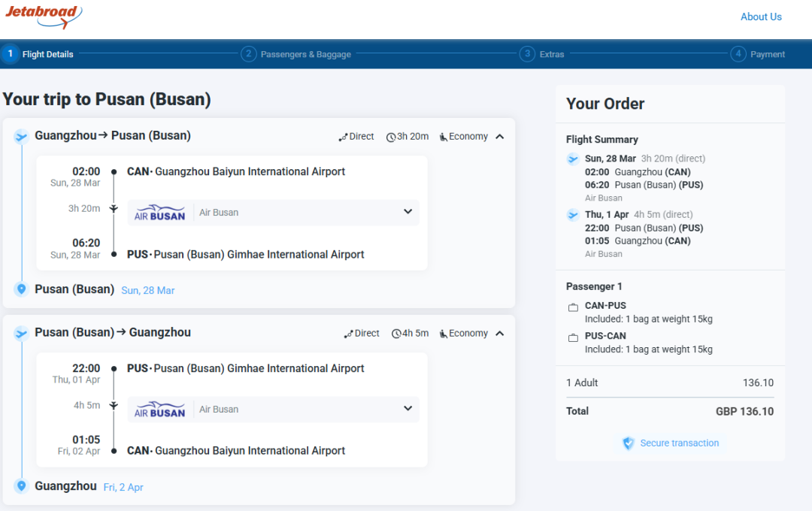Click the Your Order heading
This screenshot has width=812, height=511.
point(605,104)
